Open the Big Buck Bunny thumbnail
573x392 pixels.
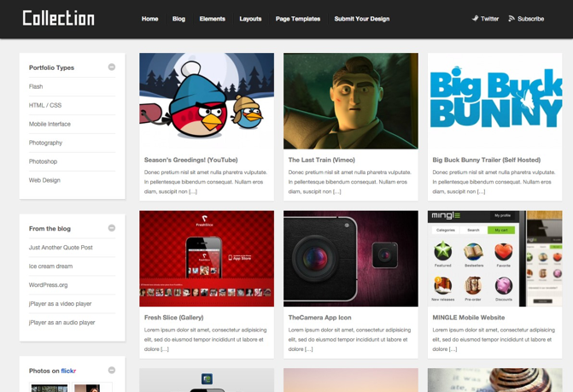click(x=494, y=101)
